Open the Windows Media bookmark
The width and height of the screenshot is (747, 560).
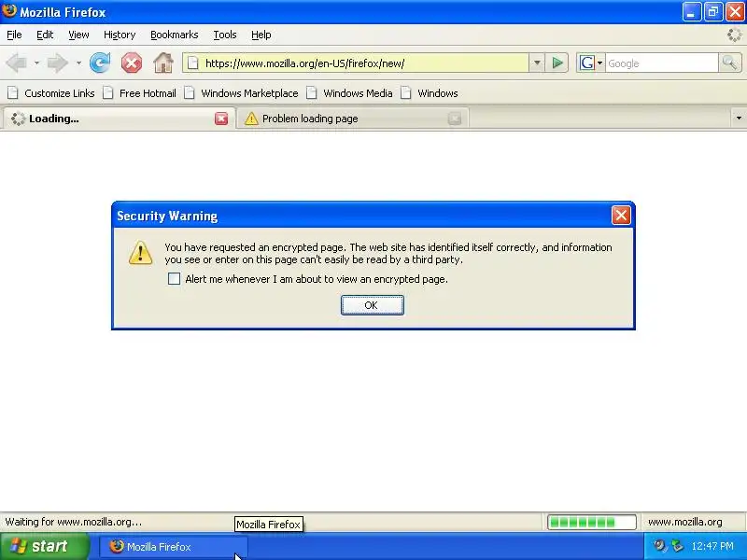coord(349,93)
